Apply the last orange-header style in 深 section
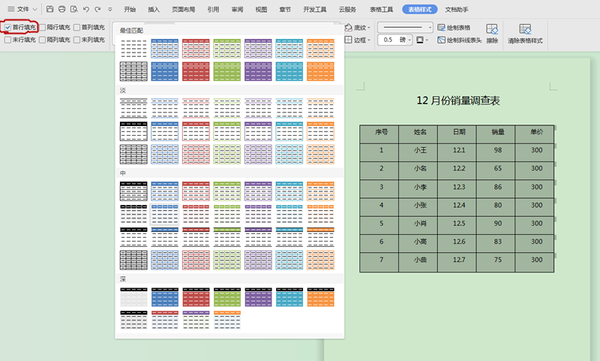 (227, 320)
